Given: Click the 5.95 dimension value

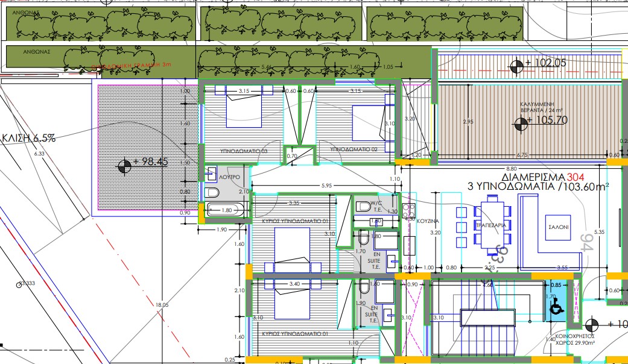Looking at the screenshot, I should [326, 186].
